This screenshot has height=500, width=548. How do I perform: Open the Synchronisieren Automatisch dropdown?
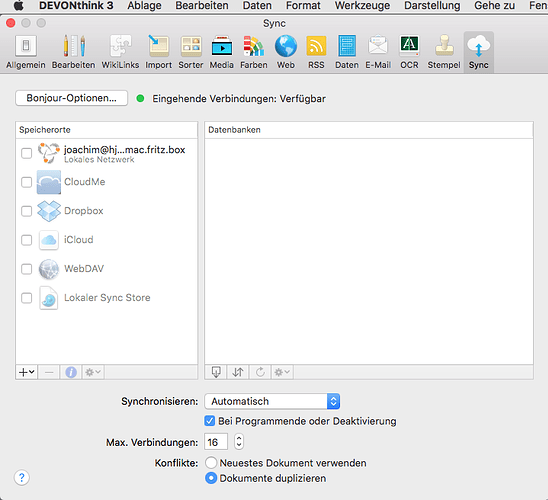(x=272, y=401)
